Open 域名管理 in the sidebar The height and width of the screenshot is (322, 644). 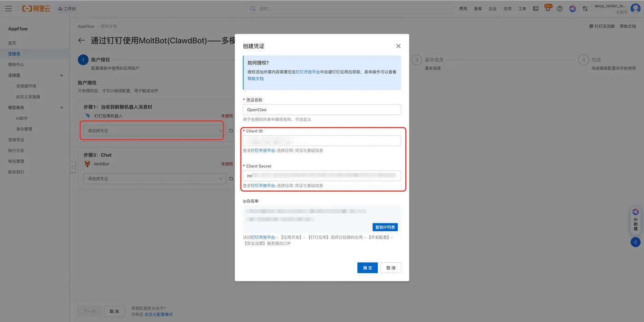[x=16, y=161]
